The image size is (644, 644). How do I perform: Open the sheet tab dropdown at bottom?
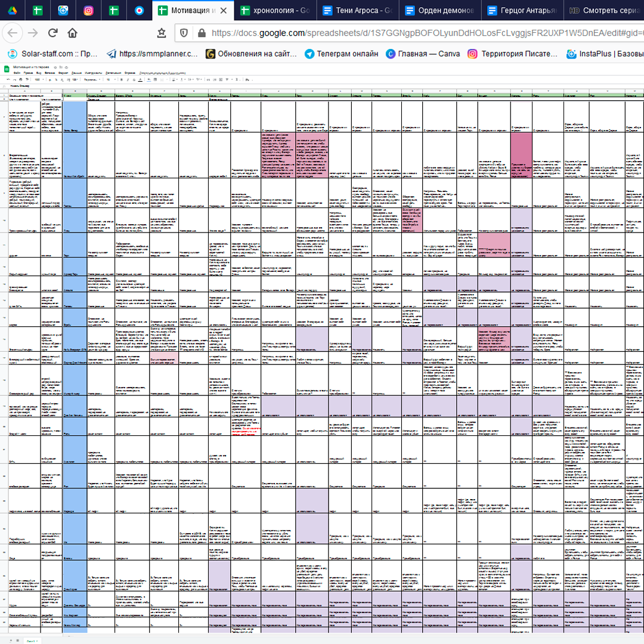point(38,640)
